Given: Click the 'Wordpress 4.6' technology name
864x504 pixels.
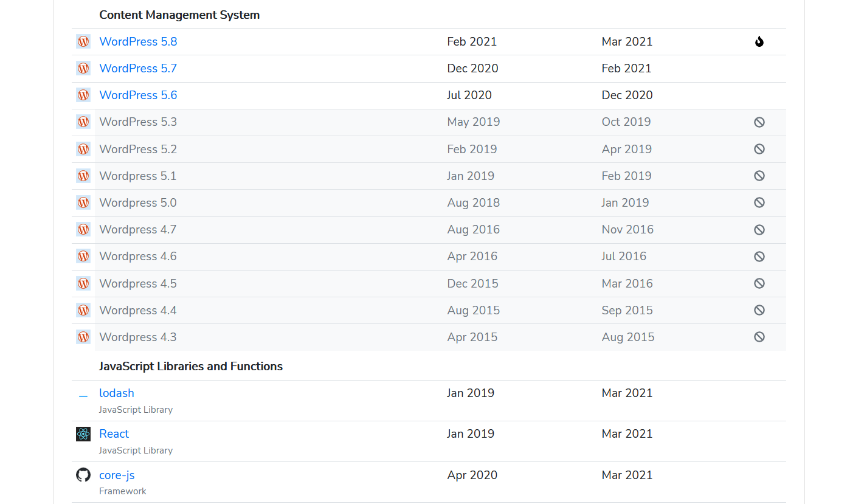Looking at the screenshot, I should 138,256.
